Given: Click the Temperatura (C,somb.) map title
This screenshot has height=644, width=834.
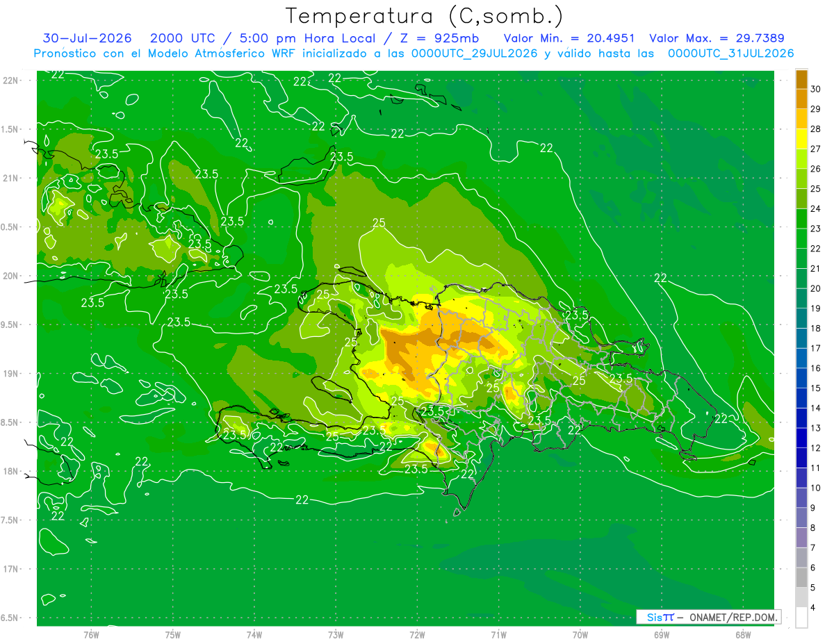Looking at the screenshot, I should coord(424,16).
